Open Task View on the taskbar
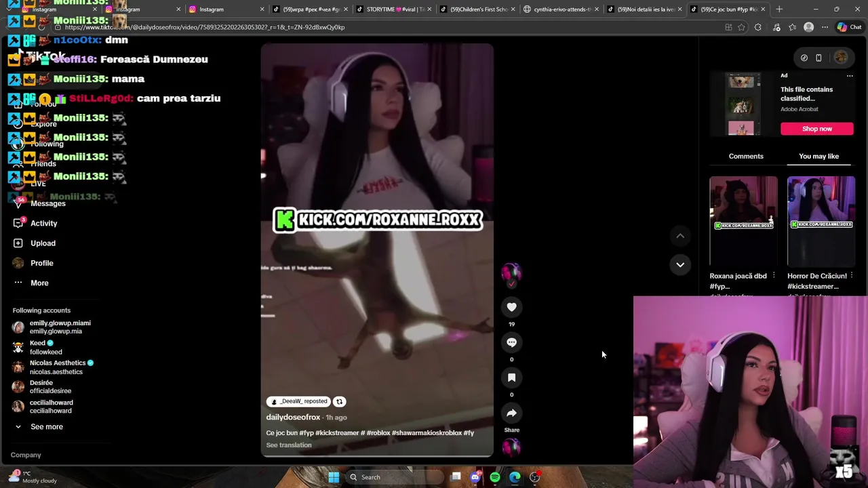This screenshot has width=868, height=488. pos(456,477)
